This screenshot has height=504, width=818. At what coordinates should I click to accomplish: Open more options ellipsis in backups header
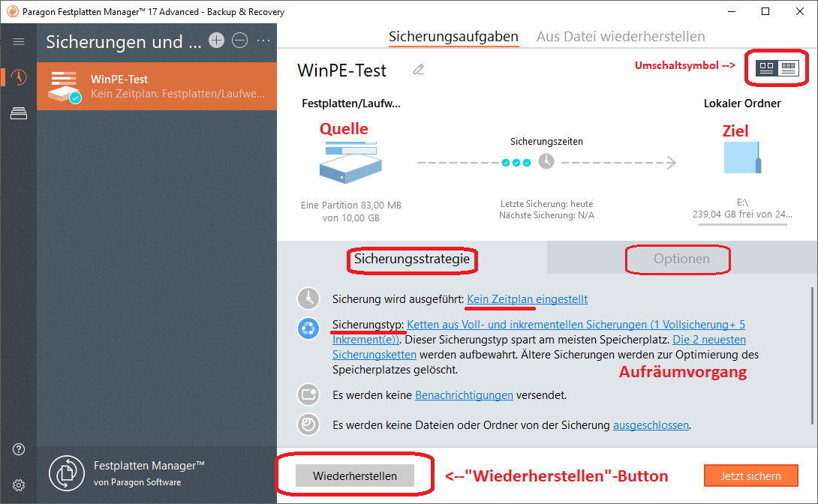[263, 40]
